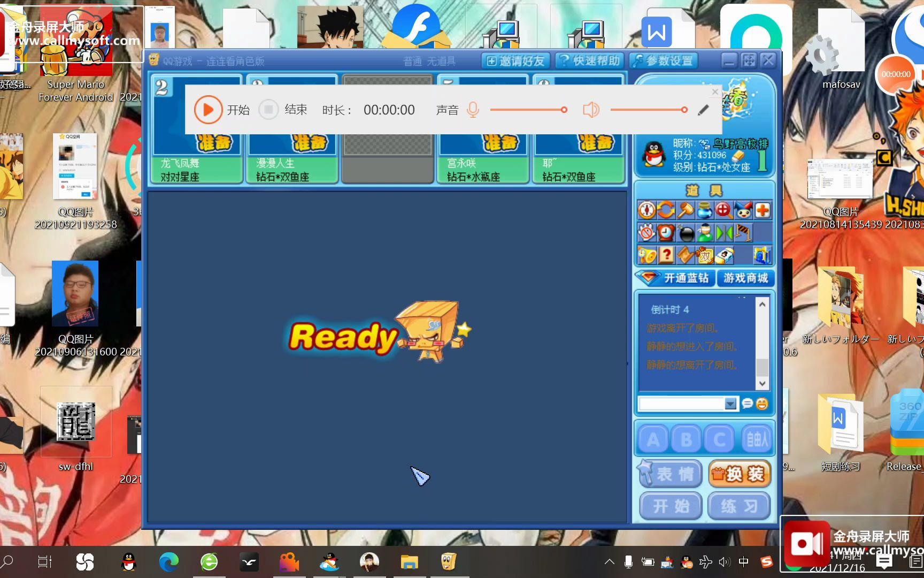This screenshot has height=578, width=924.
Task: Use the red alarm clock item
Action: click(x=666, y=233)
